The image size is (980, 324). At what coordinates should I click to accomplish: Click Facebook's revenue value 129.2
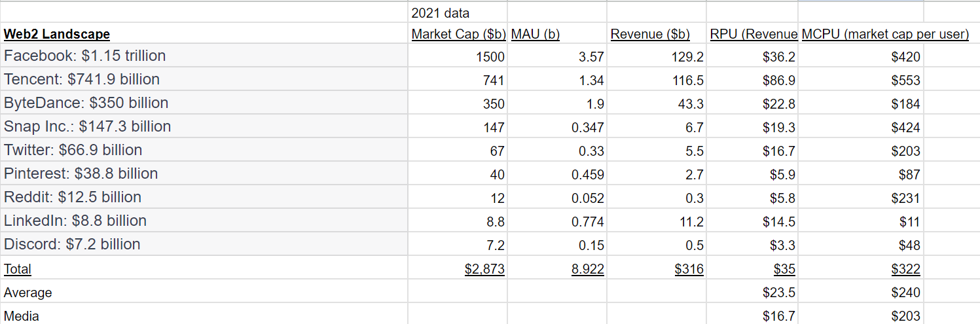click(x=689, y=57)
